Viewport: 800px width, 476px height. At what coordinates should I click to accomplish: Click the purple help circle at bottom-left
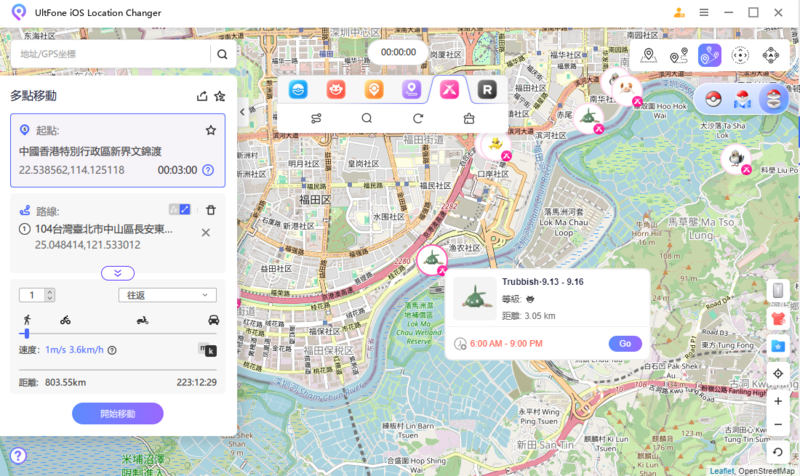tap(18, 456)
